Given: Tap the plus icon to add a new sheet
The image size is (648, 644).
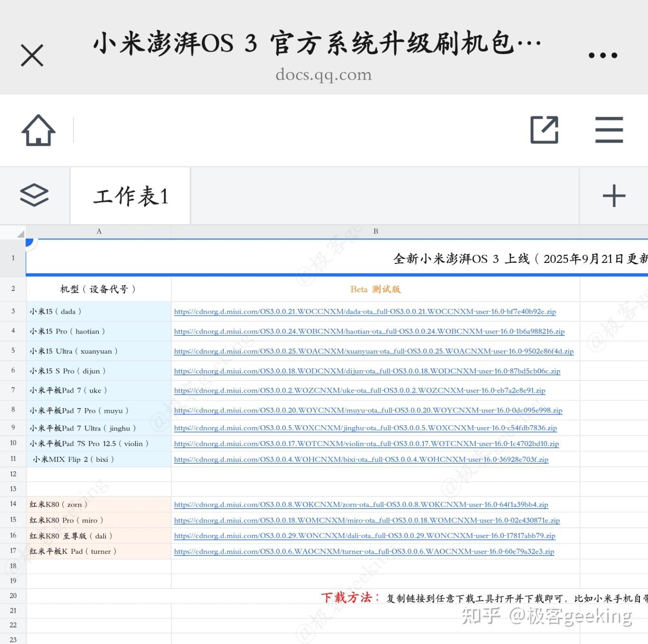Looking at the screenshot, I should pyautogui.click(x=614, y=195).
